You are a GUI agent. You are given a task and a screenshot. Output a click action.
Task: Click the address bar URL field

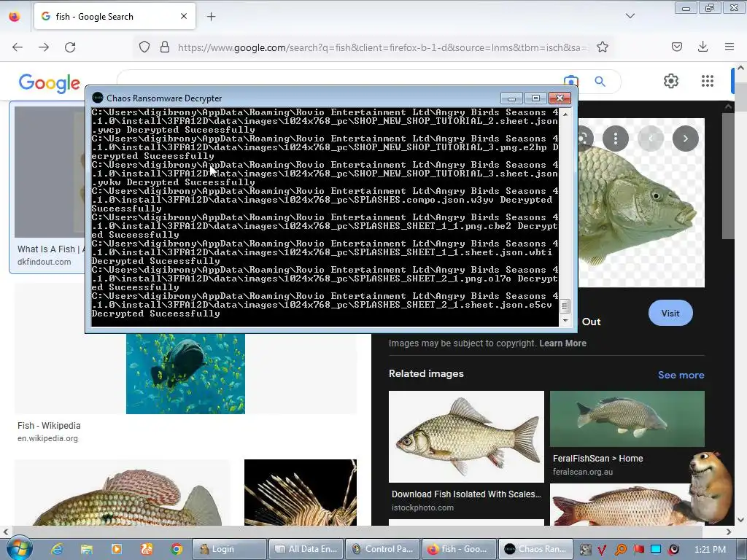click(382, 47)
